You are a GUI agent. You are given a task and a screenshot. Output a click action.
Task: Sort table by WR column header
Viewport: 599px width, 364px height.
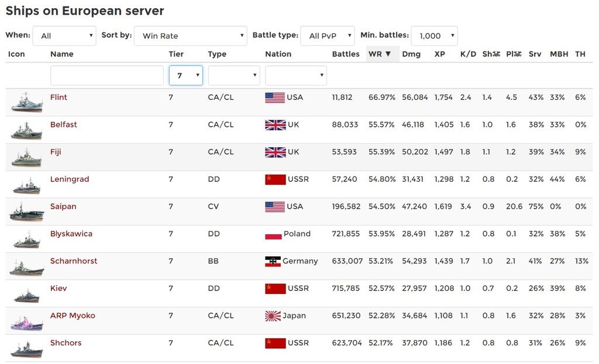coord(375,54)
